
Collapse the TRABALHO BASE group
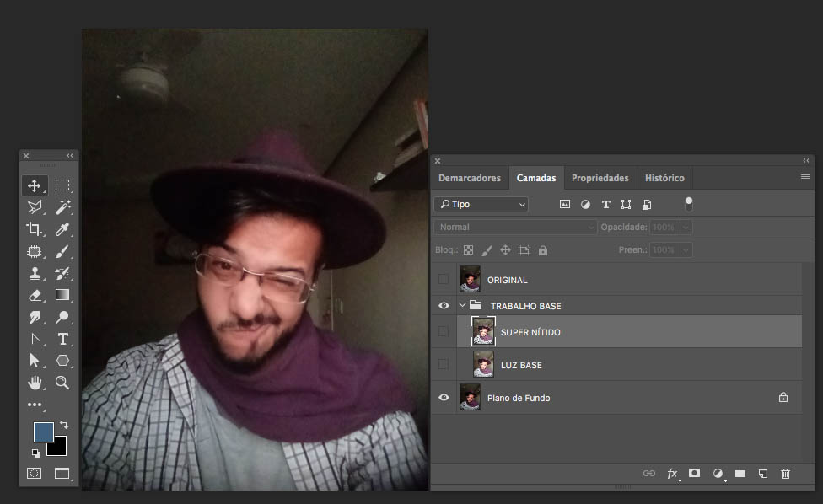(x=461, y=305)
